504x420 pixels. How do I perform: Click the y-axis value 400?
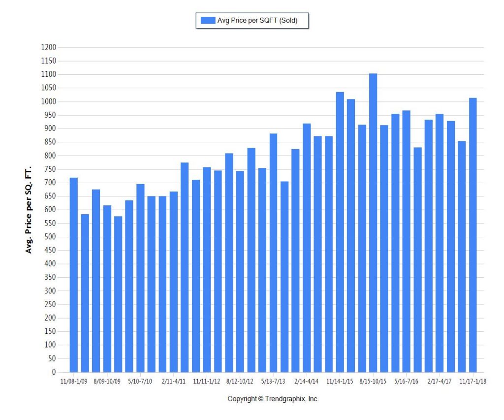point(50,264)
